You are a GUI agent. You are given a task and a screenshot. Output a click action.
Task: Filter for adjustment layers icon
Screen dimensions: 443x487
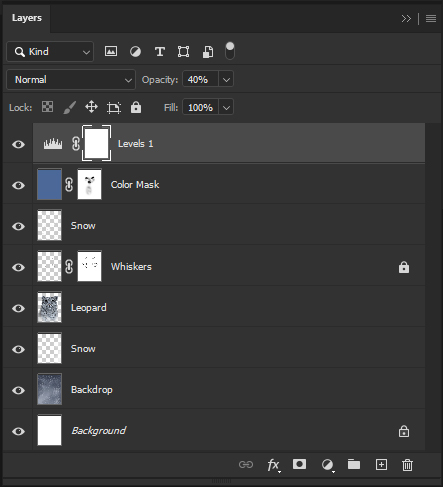[135, 52]
